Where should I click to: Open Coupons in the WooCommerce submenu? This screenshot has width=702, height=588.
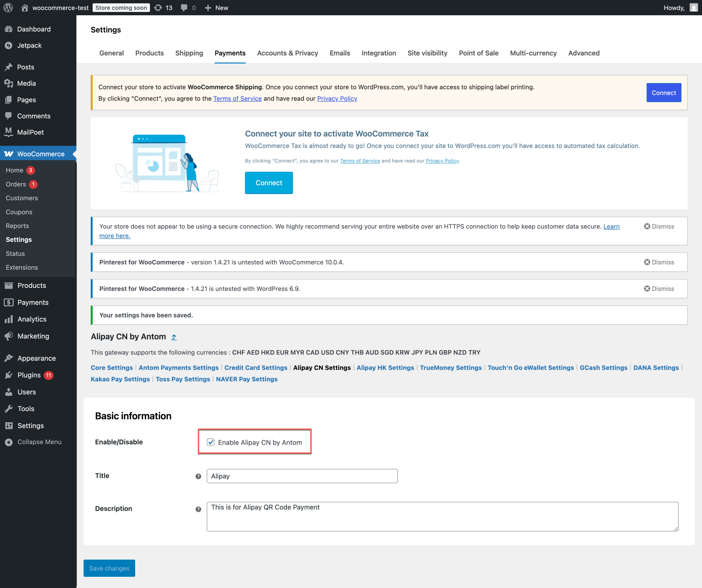[x=19, y=212]
